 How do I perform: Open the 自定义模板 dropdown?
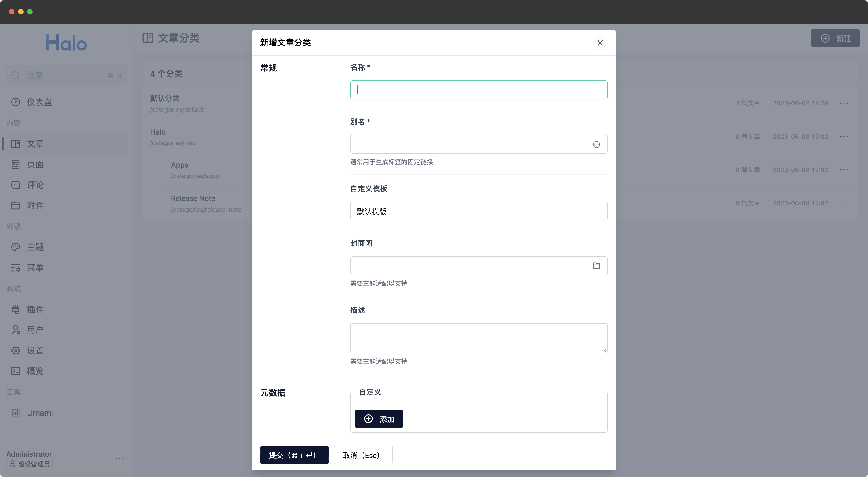(479, 211)
